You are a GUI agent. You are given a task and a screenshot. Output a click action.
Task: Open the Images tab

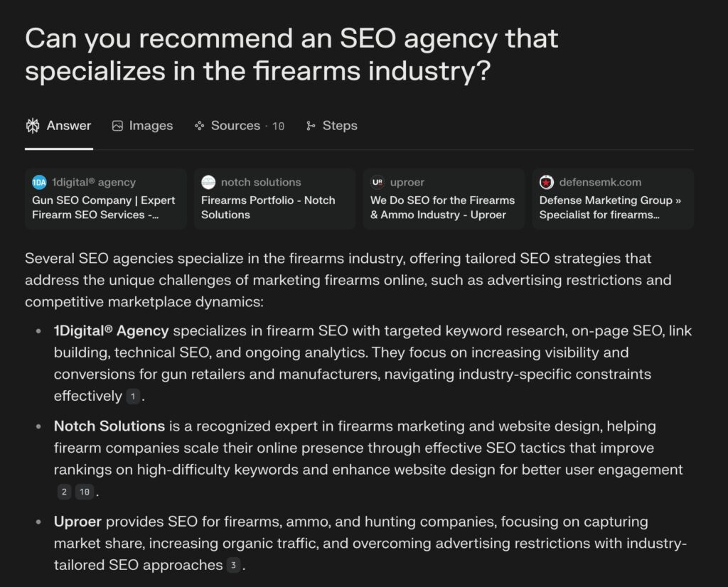pos(142,126)
